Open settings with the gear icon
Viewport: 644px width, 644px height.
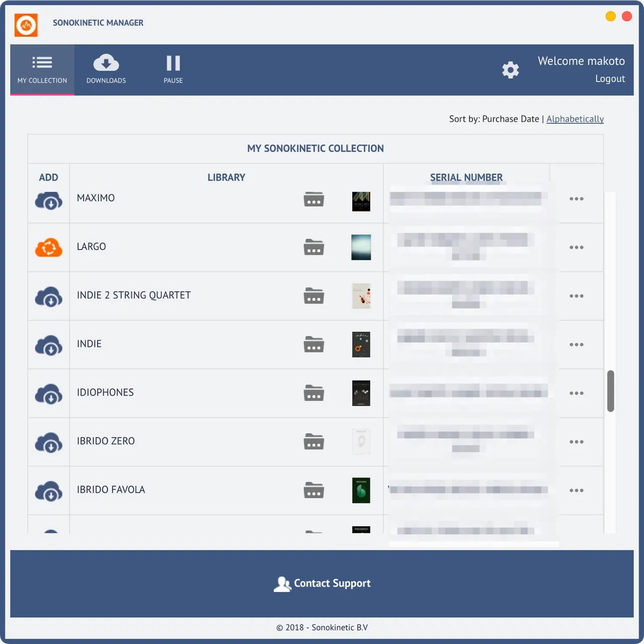510,70
